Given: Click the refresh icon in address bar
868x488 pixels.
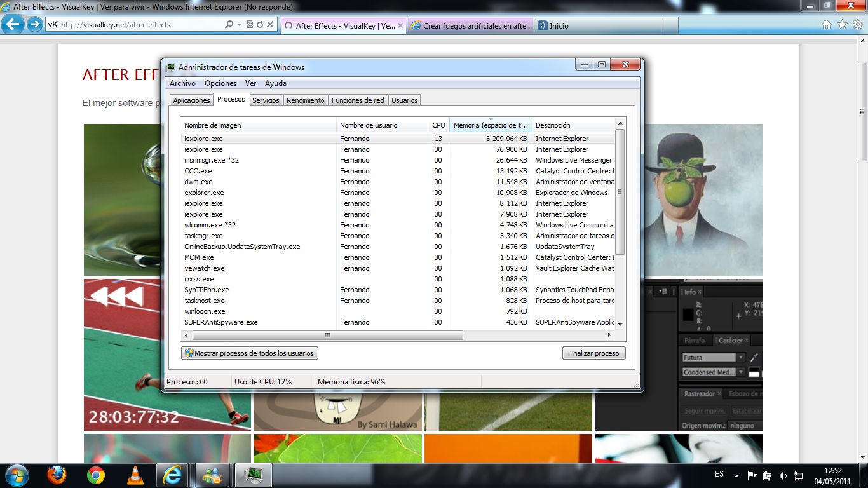Looking at the screenshot, I should (260, 25).
